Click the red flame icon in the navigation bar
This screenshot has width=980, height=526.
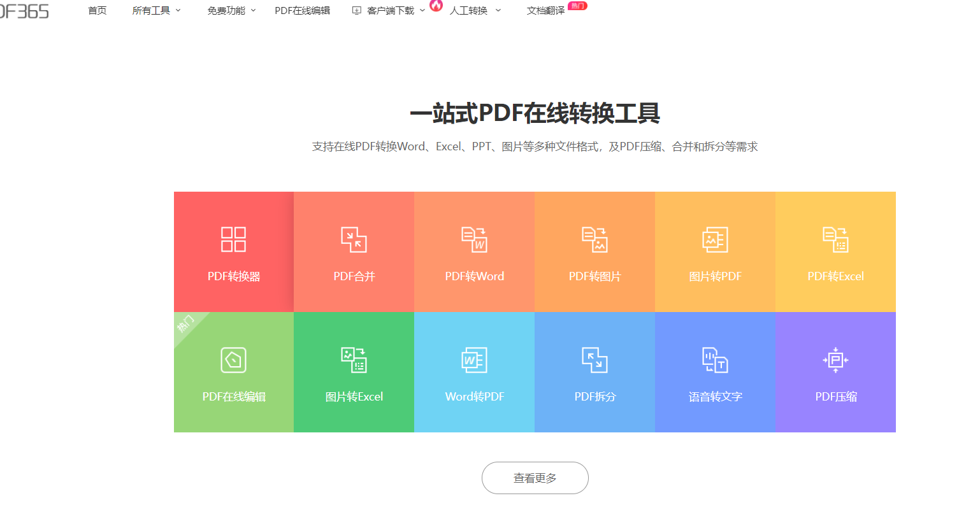436,6
